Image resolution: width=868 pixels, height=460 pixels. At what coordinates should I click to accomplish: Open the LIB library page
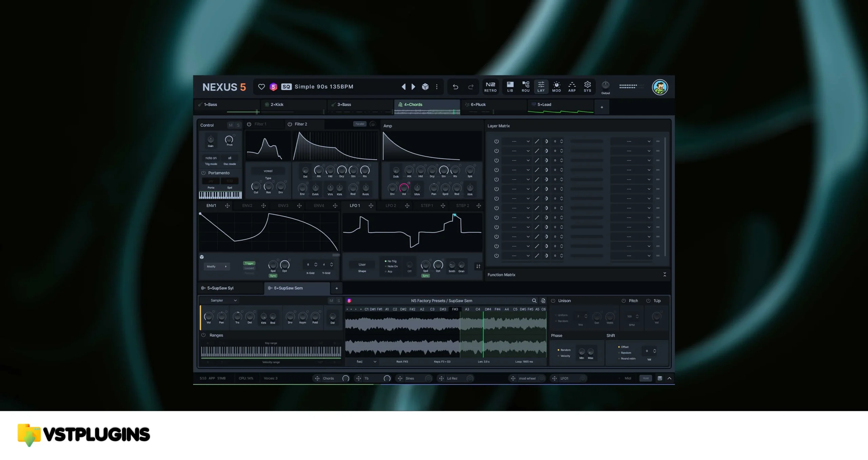510,87
